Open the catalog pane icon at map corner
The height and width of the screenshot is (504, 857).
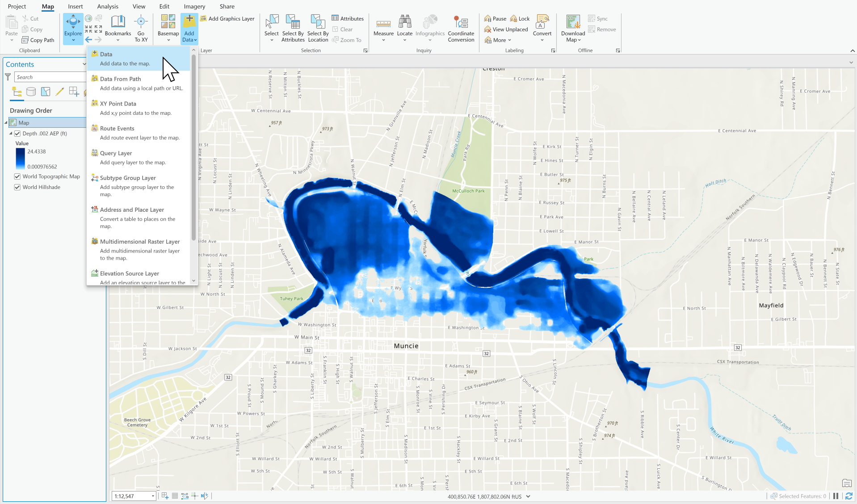tap(847, 483)
